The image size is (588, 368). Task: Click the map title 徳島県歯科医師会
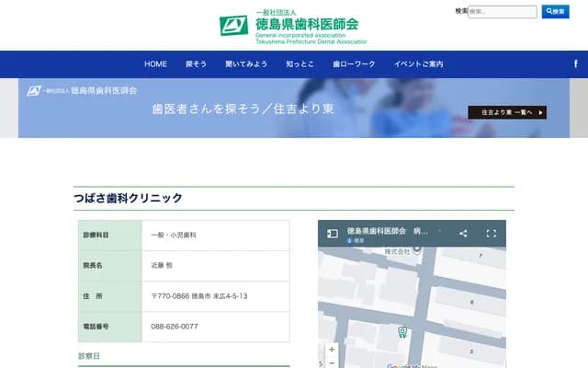coord(377,231)
